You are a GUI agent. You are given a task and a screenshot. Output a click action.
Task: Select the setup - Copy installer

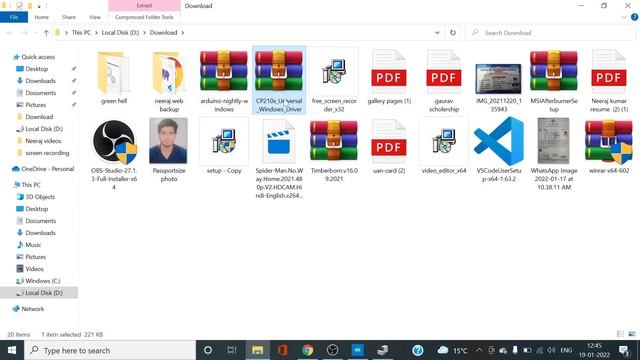point(224,146)
